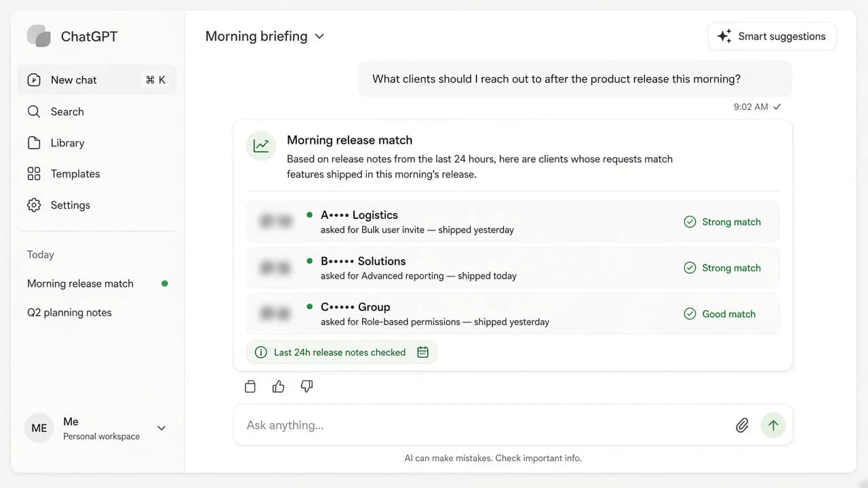
Task: Click the user message about product release
Action: (575, 79)
